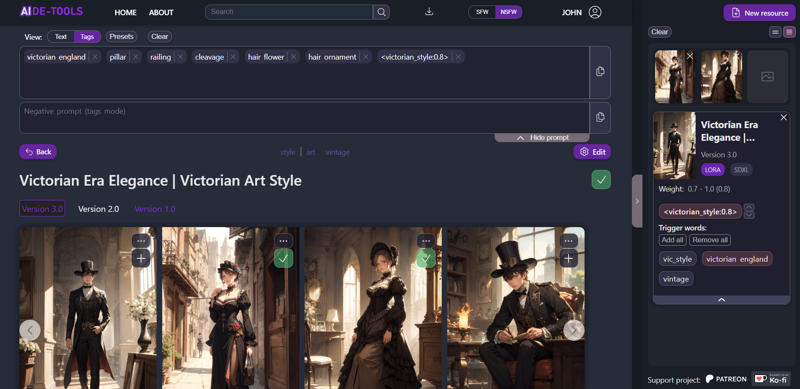The width and height of the screenshot is (800, 389).
Task: Copy the positive prompt tags
Action: point(600,71)
